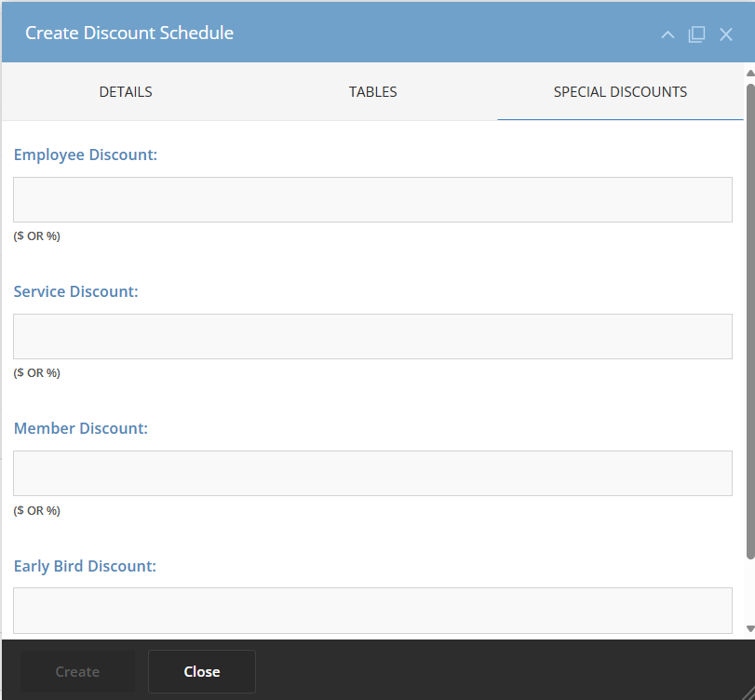The width and height of the screenshot is (755, 700).
Task: Maximize the Create Discount Schedule dialog
Action: [696, 34]
